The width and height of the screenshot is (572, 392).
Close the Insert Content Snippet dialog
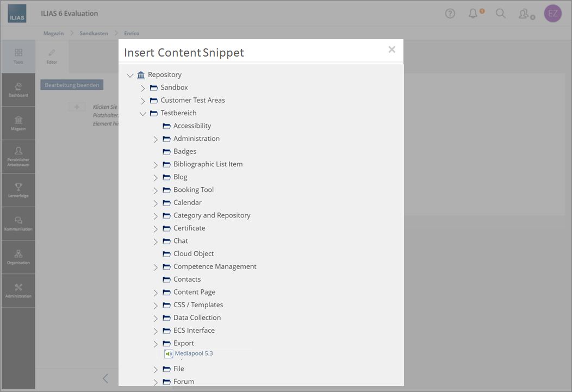point(391,49)
